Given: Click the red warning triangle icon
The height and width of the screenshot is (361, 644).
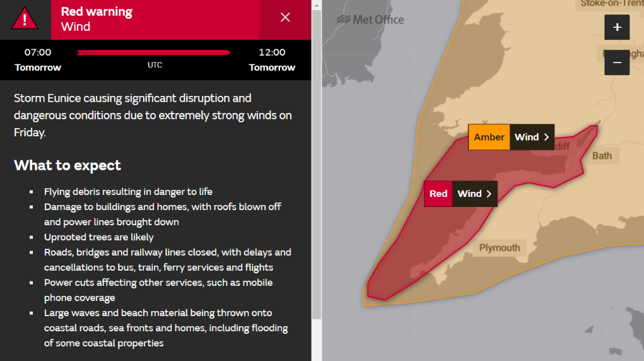Looking at the screenshot, I should [x=25, y=18].
